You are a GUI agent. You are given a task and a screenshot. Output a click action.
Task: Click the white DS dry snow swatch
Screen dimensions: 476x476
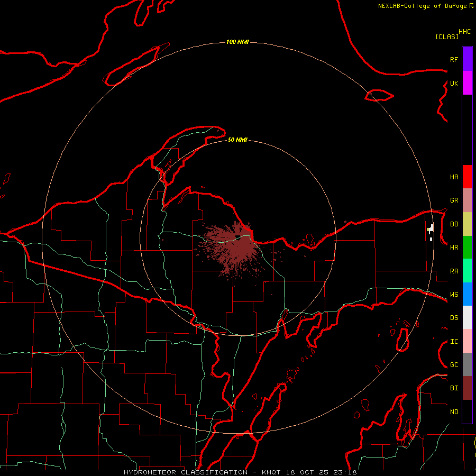(x=467, y=317)
